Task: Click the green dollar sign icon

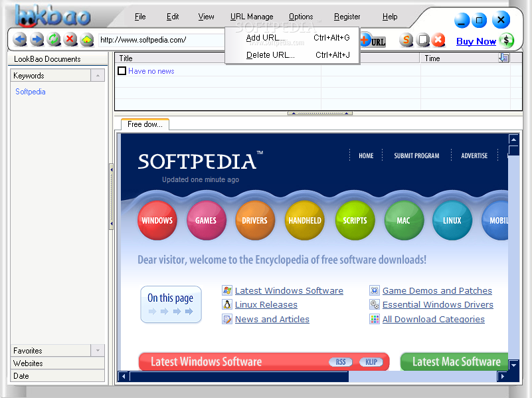Action: pos(507,41)
